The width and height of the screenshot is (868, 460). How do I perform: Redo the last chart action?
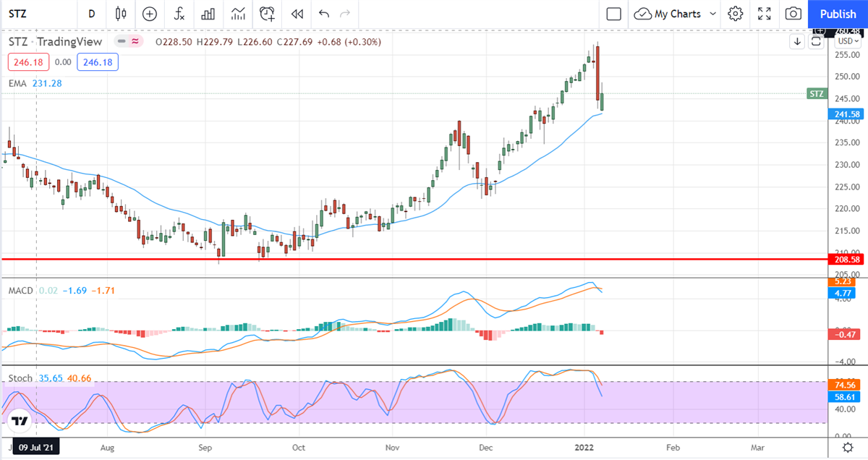click(345, 14)
